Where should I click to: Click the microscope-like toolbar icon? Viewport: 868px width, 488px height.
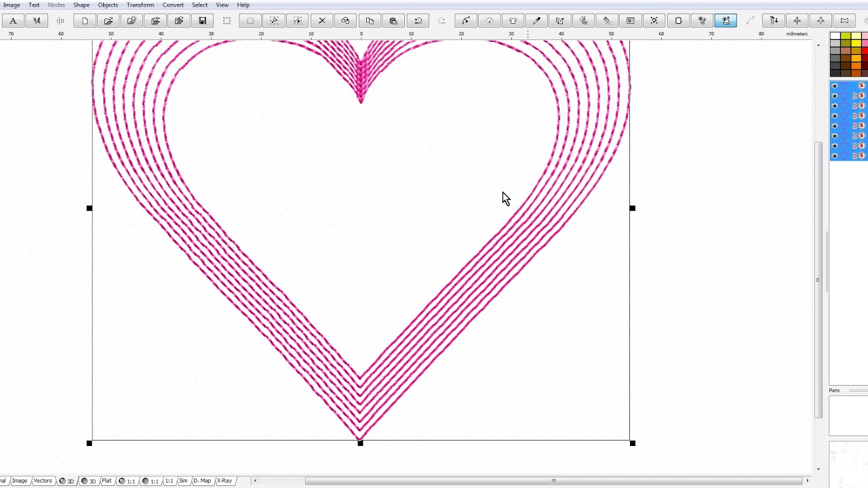(x=583, y=20)
